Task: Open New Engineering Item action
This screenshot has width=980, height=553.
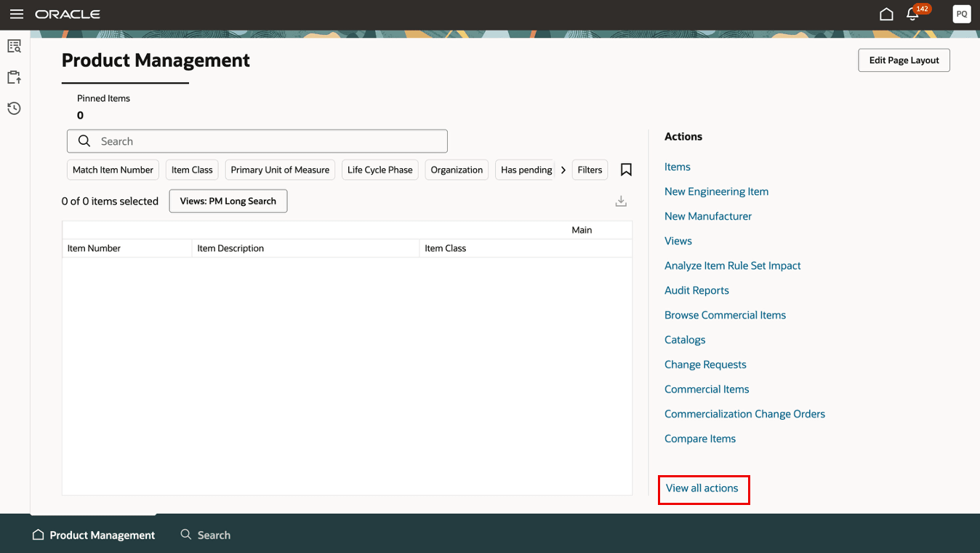Action: pyautogui.click(x=716, y=191)
